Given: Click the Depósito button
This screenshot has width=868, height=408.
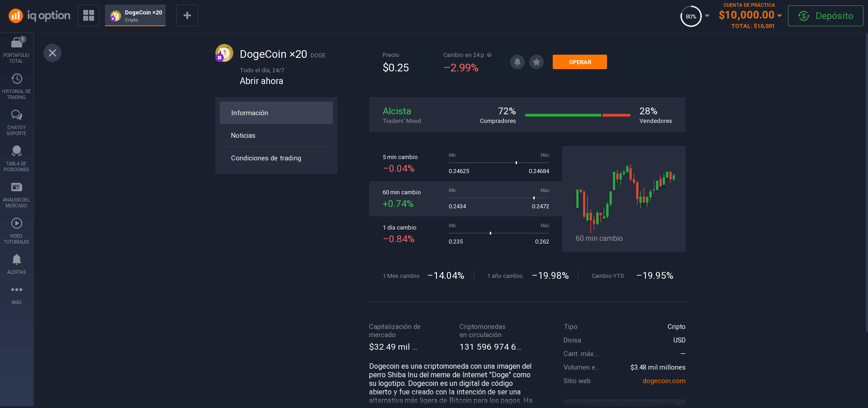Looking at the screenshot, I should tap(825, 16).
